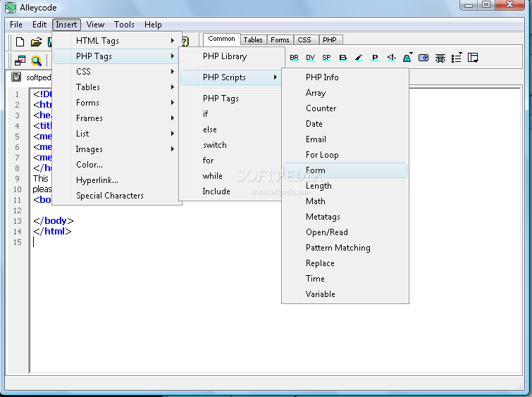Select the Variable script
532x397 pixels.
(x=345, y=294)
